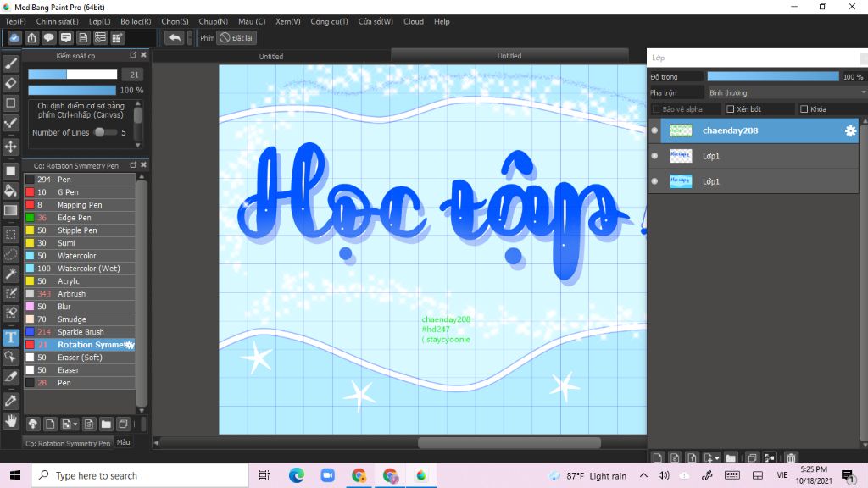Click the undo arrow button
The height and width of the screenshot is (488, 868).
pos(175,37)
